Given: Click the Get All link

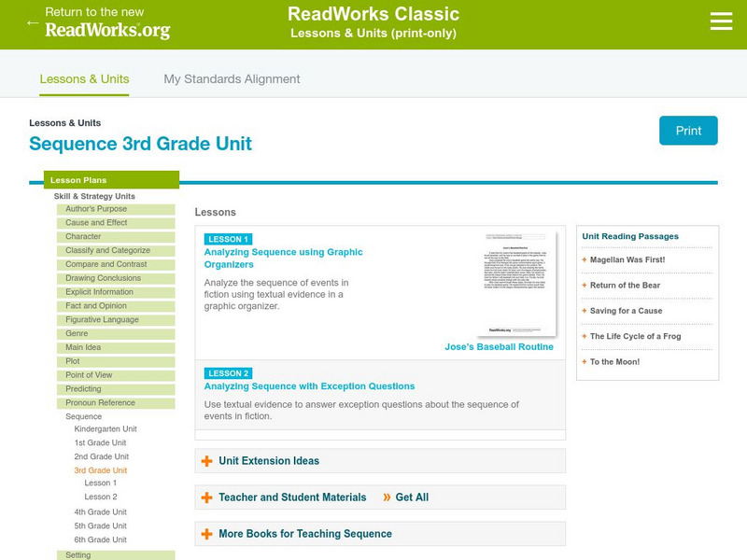Looking at the screenshot, I should [x=412, y=497].
